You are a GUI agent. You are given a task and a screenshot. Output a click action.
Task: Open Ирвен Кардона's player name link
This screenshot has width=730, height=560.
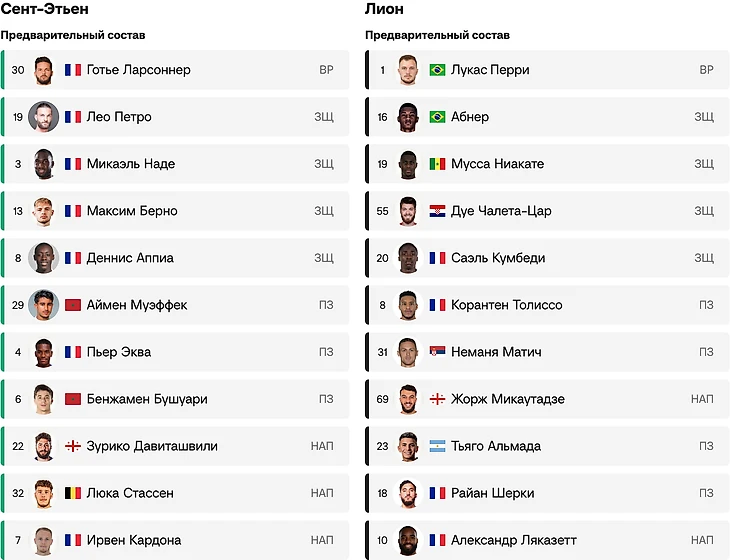[134, 540]
